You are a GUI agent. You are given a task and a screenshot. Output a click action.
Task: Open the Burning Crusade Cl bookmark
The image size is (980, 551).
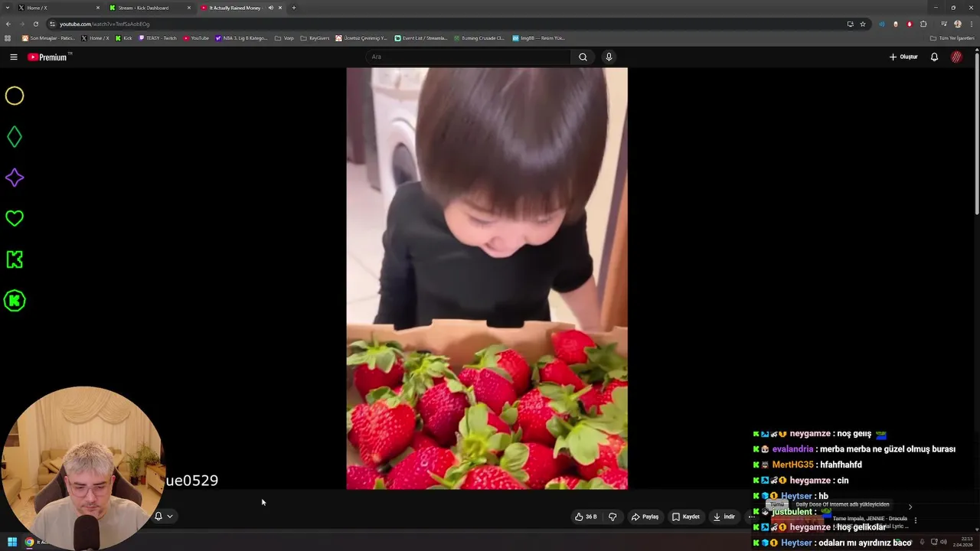tap(479, 38)
